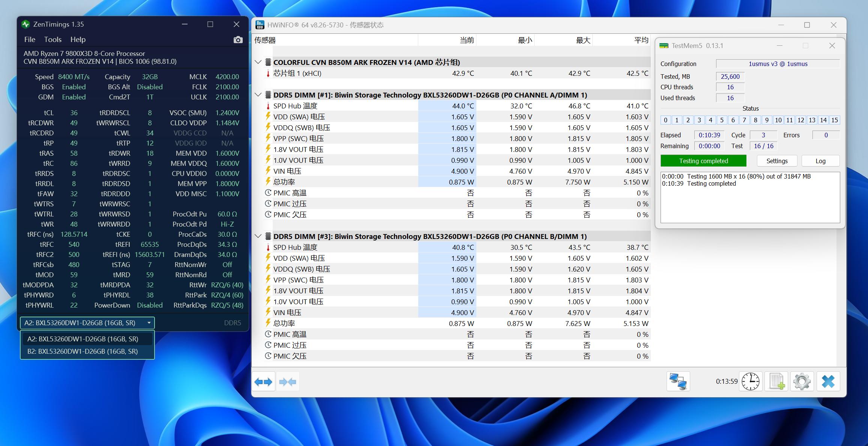The height and width of the screenshot is (446, 868).
Task: Click the Testing completed progress bar
Action: (x=703, y=161)
